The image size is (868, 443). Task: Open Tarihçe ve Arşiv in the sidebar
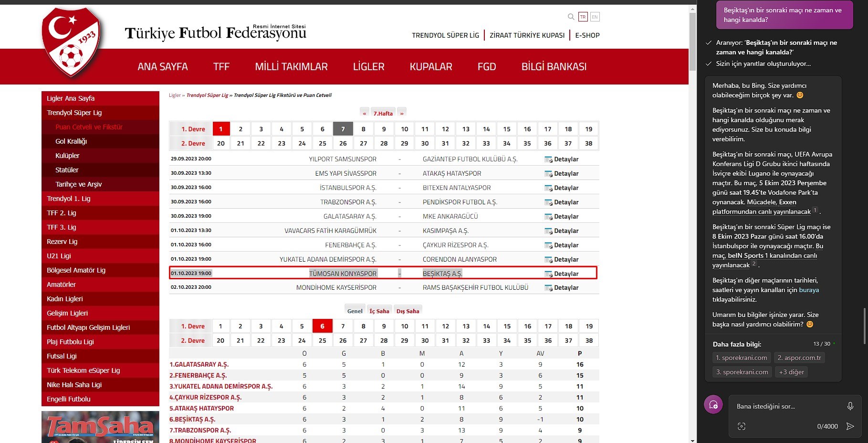pyautogui.click(x=101, y=184)
